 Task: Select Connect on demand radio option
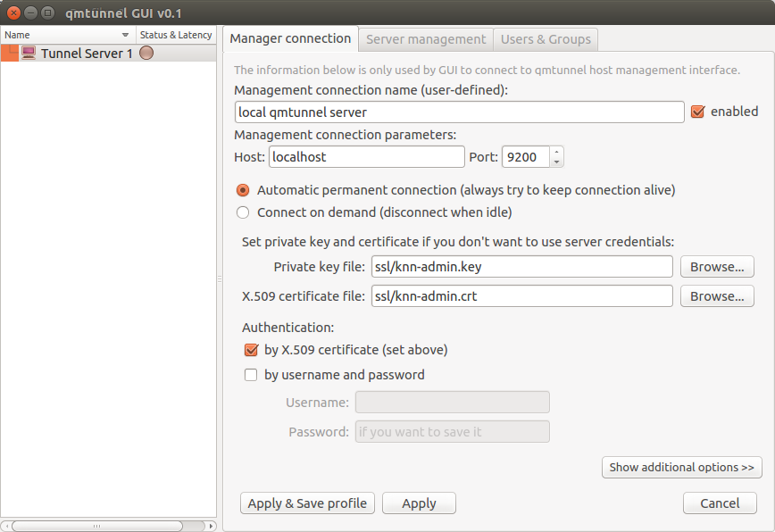(243, 212)
